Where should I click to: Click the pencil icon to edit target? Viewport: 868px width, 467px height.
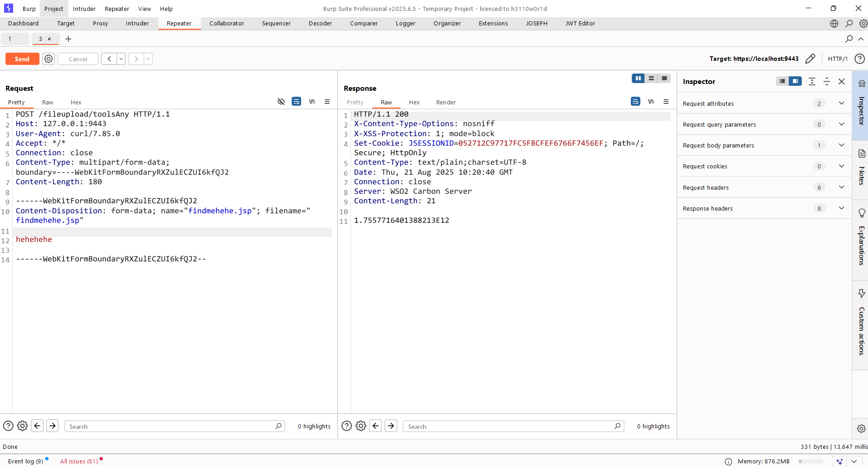pyautogui.click(x=810, y=59)
